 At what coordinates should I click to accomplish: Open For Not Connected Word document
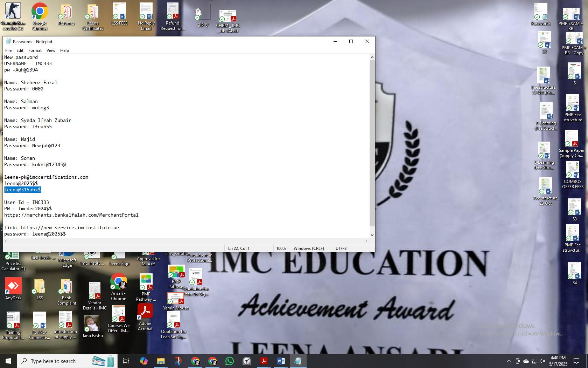pos(40,326)
